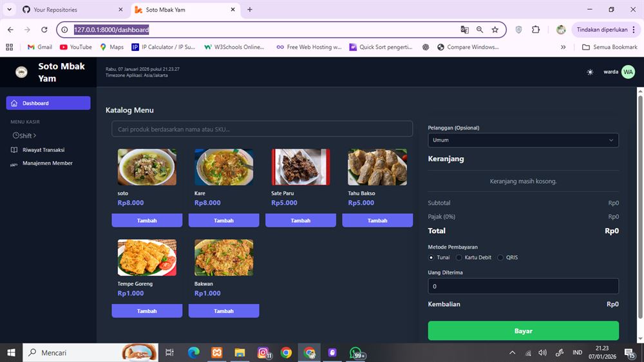Click the Bakwan product image
This screenshot has width=644, height=362.
pos(224,258)
